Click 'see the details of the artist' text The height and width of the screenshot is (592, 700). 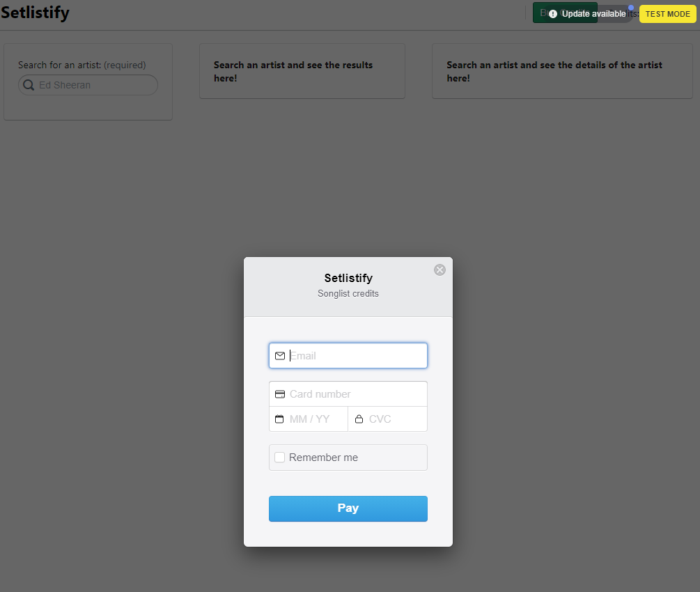point(601,65)
